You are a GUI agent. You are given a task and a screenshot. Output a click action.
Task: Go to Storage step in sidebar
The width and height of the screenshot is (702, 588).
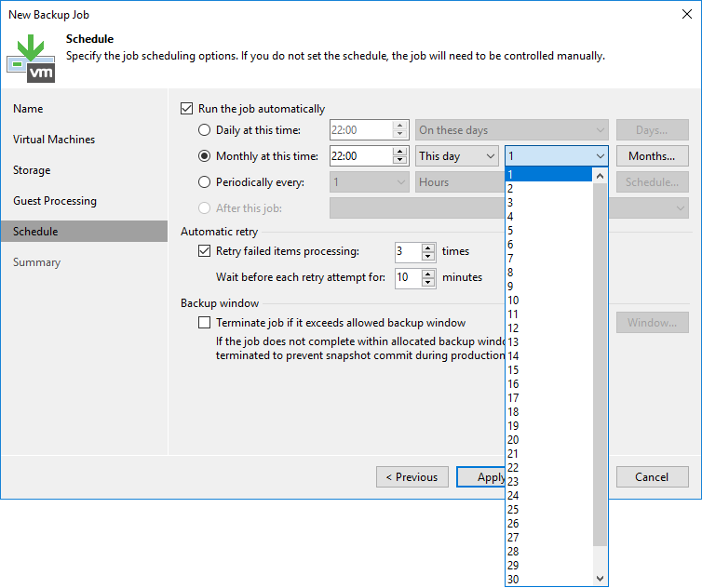32,170
